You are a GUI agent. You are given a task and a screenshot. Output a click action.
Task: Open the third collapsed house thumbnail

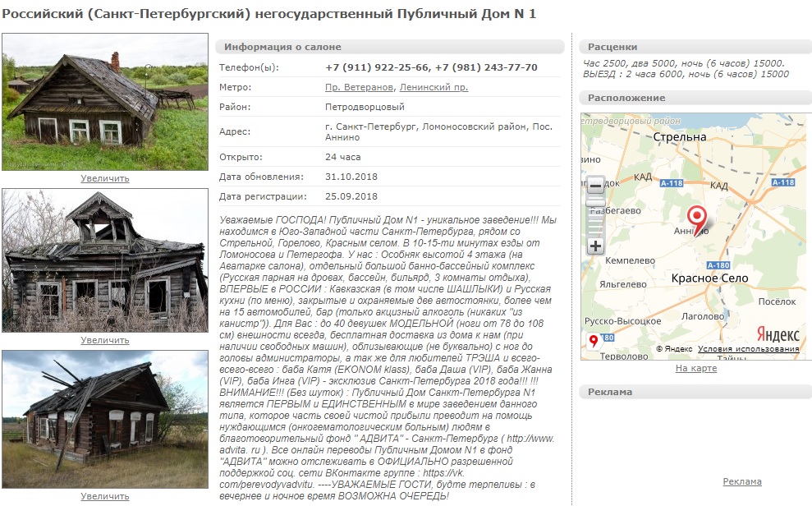click(104, 420)
